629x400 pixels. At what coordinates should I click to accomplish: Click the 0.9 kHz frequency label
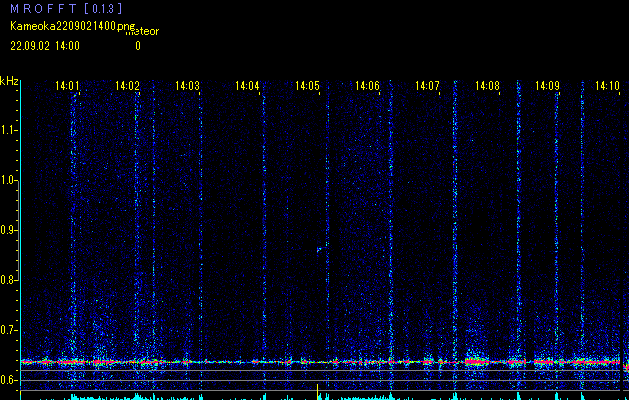point(8,230)
